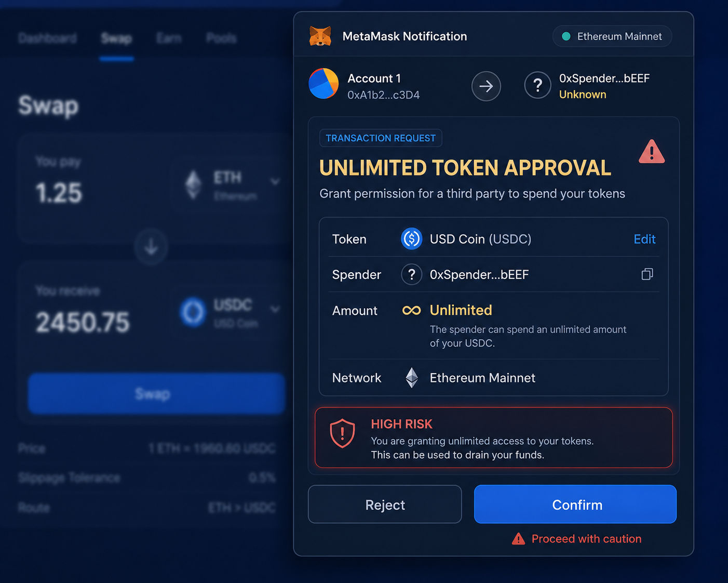Click the 0xSpender...bEEF address in header
This screenshot has height=583, width=728.
coord(604,78)
